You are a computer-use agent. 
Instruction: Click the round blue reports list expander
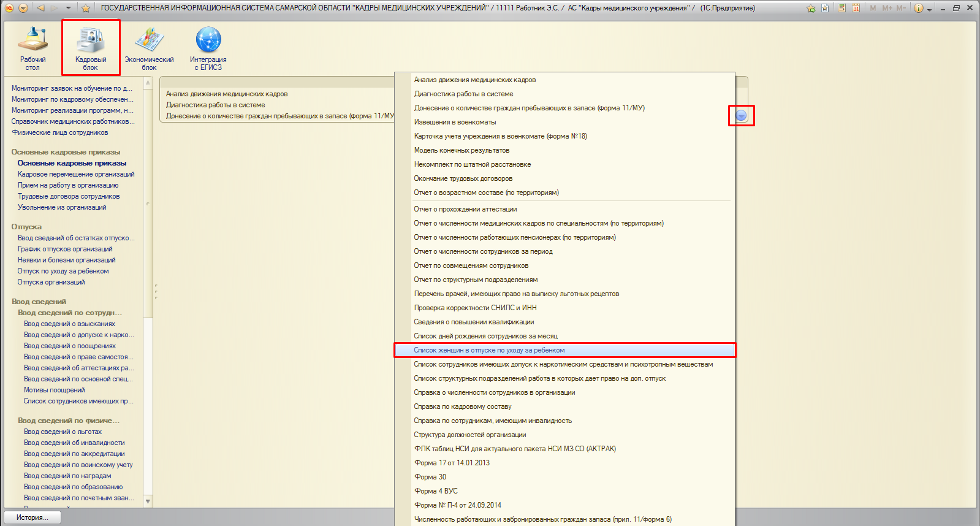[x=741, y=115]
